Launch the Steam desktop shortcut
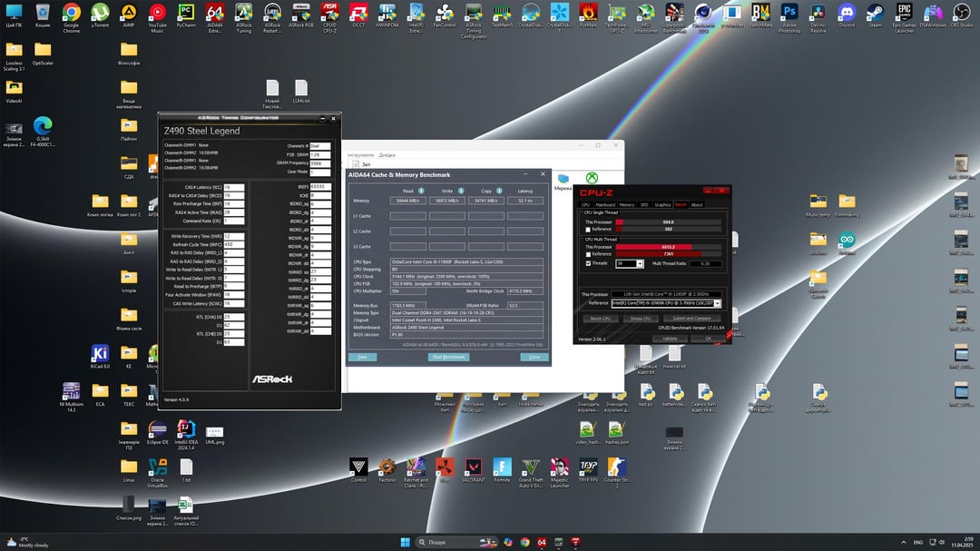This screenshot has height=551, width=980. point(876,15)
